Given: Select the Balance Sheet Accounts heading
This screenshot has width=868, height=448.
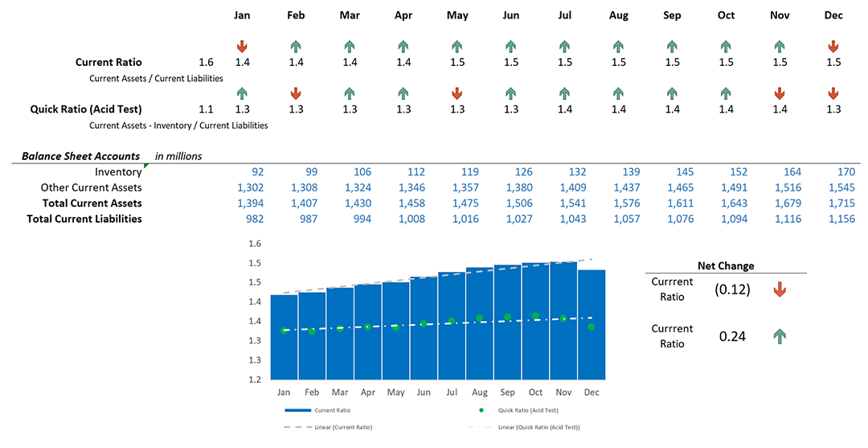Looking at the screenshot, I should 81,156.
